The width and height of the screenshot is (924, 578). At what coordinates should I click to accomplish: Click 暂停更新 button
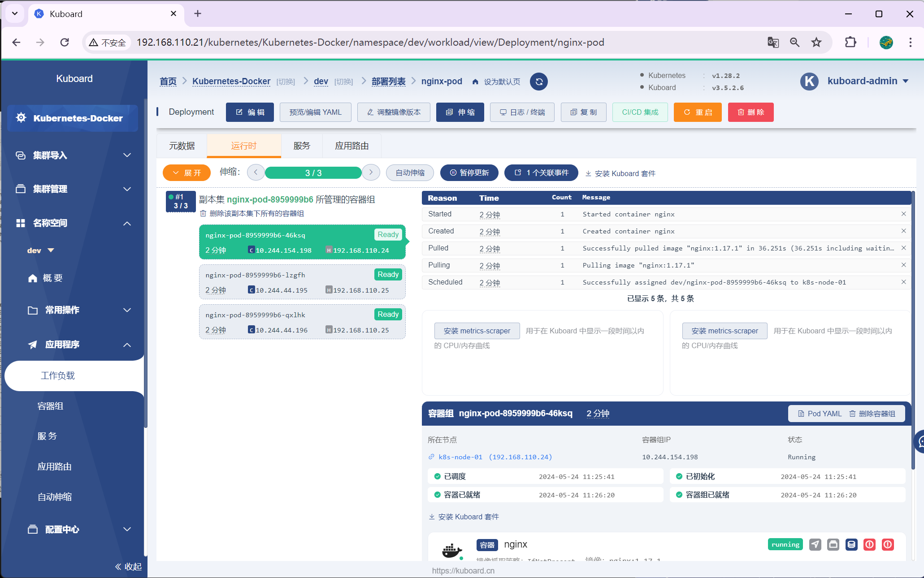(469, 173)
